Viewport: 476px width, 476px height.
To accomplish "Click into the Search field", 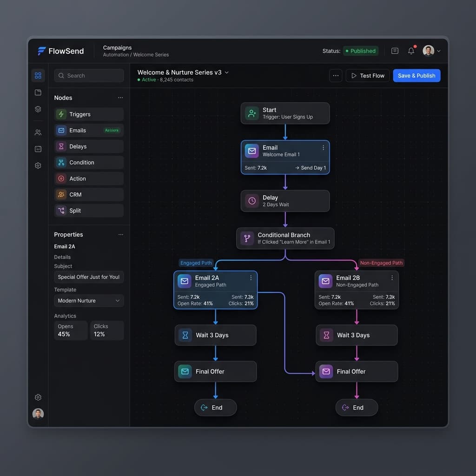I will coord(89,76).
